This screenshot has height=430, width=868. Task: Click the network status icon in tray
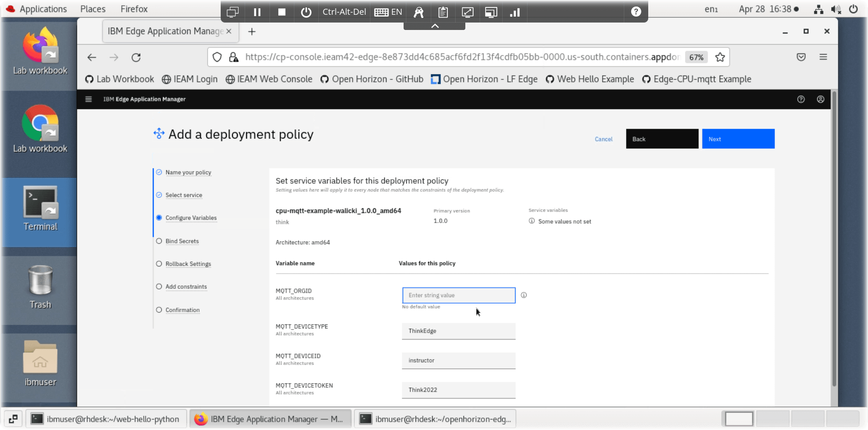tap(818, 9)
